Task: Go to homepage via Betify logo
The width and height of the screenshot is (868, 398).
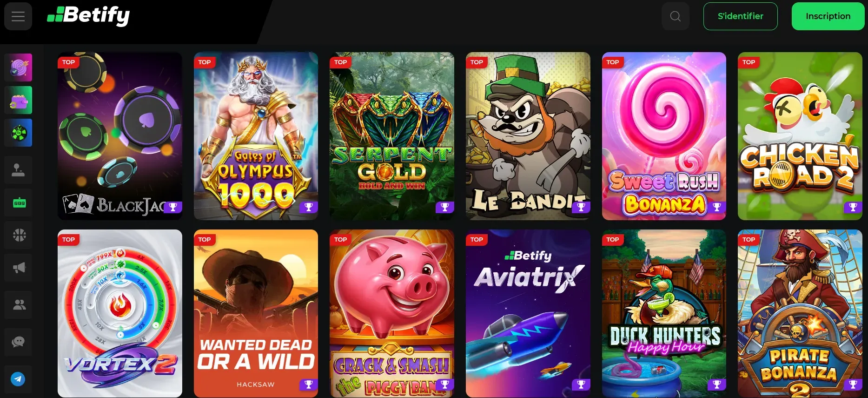Action: (88, 15)
